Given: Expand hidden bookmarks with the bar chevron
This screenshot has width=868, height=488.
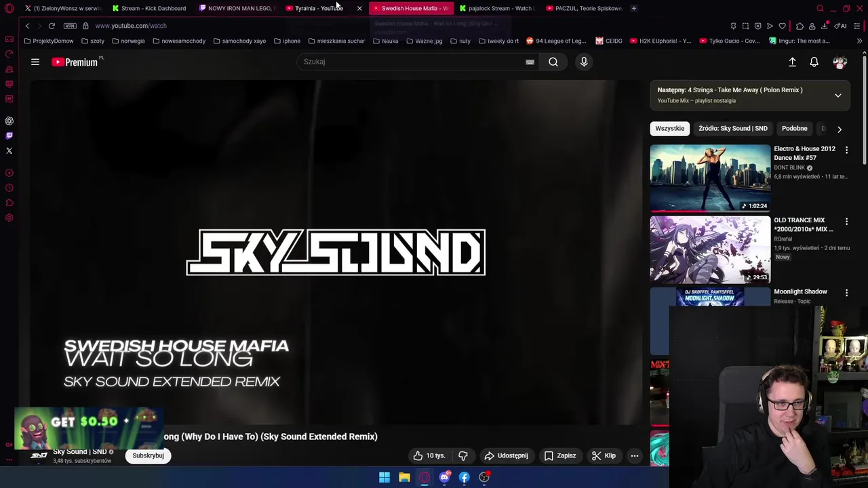Looking at the screenshot, I should pos(859,41).
